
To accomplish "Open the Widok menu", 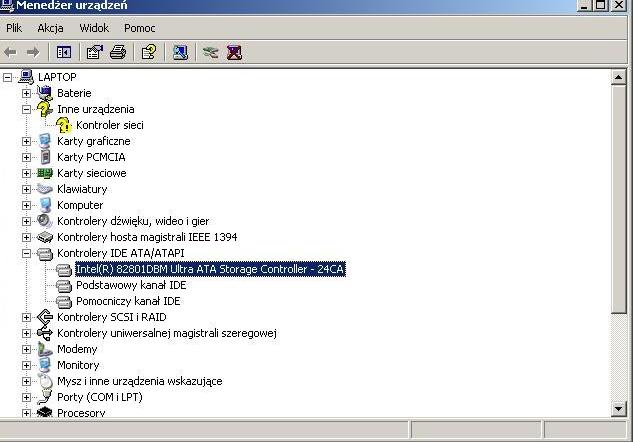I will 94,28.
